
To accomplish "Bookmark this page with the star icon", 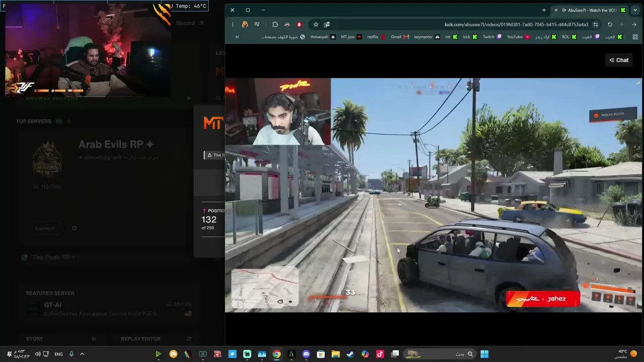I will tap(316, 24).
